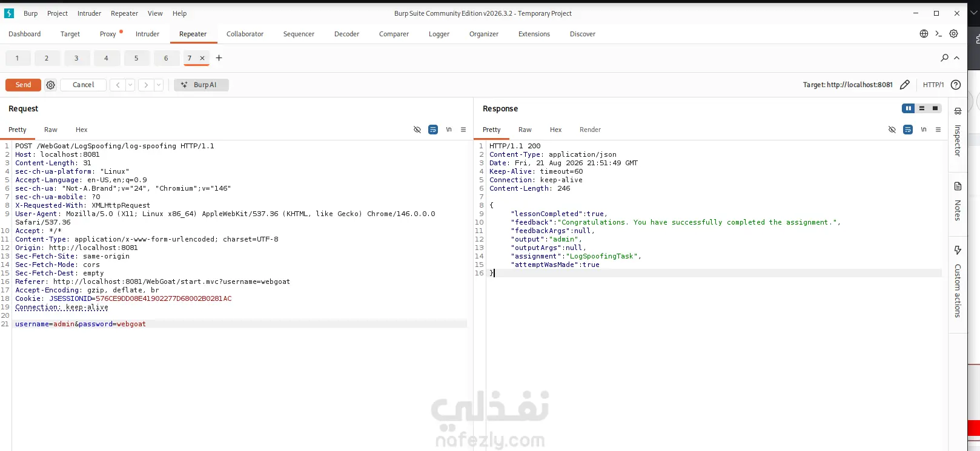Switch Response to side-by-side layout
This screenshot has width=980, height=451.
(908, 108)
